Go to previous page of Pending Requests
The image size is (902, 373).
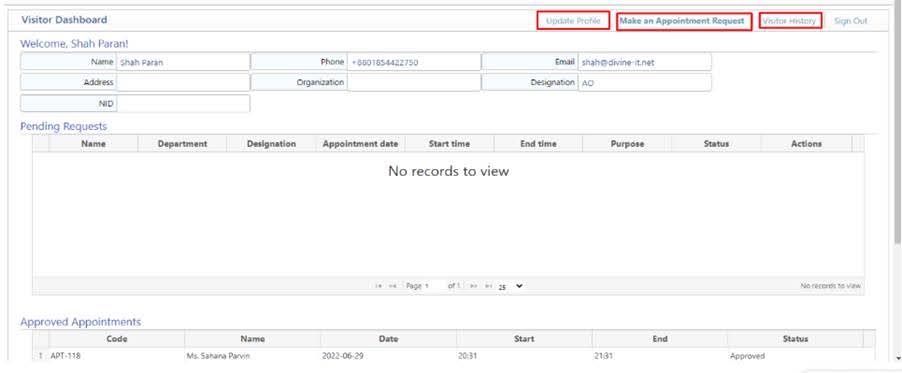coord(392,286)
